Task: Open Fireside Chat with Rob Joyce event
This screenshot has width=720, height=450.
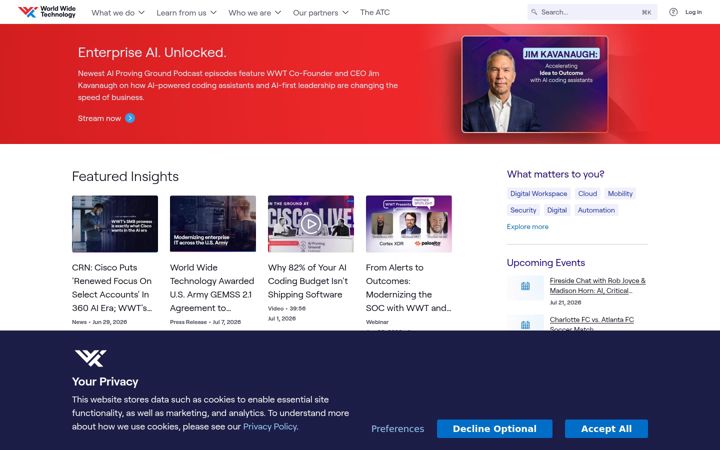Action: click(x=597, y=286)
